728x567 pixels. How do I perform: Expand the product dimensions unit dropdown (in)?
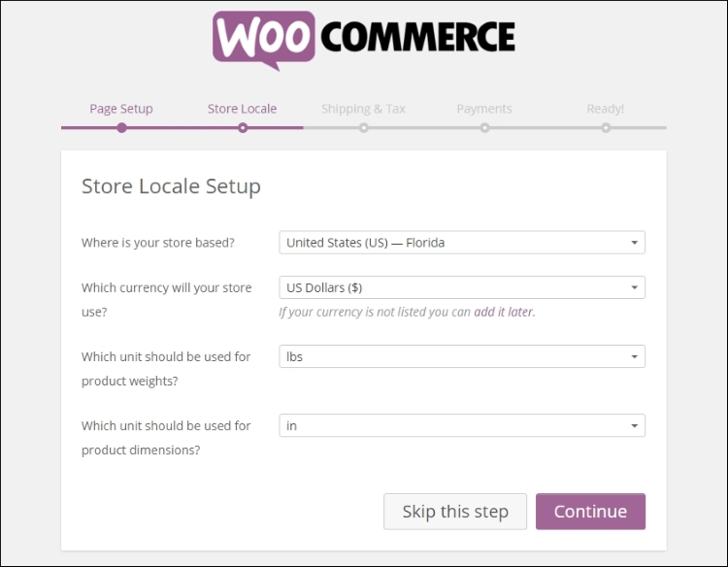(461, 425)
